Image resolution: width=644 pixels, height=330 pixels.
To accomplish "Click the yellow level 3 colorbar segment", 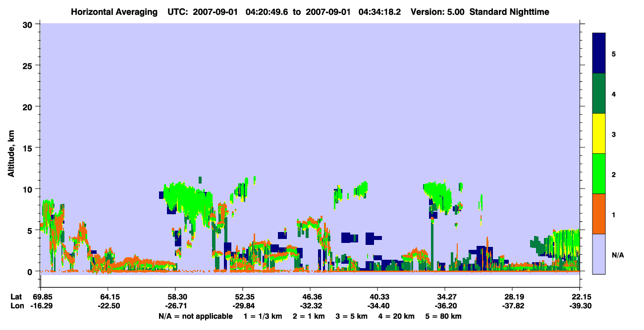I will [599, 134].
